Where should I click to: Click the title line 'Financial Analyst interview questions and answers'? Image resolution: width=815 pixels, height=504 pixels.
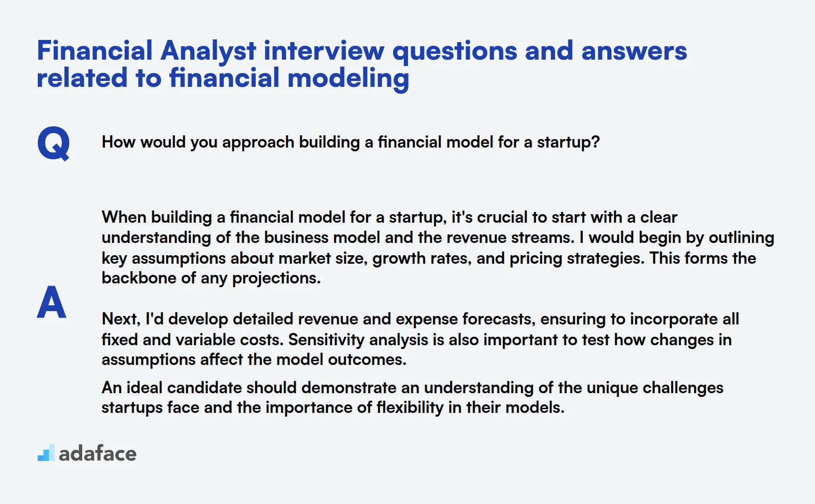362,51
